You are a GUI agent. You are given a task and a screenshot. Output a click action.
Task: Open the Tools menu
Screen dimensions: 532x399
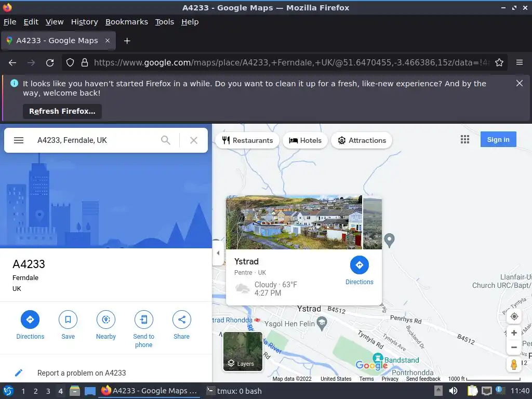165,22
